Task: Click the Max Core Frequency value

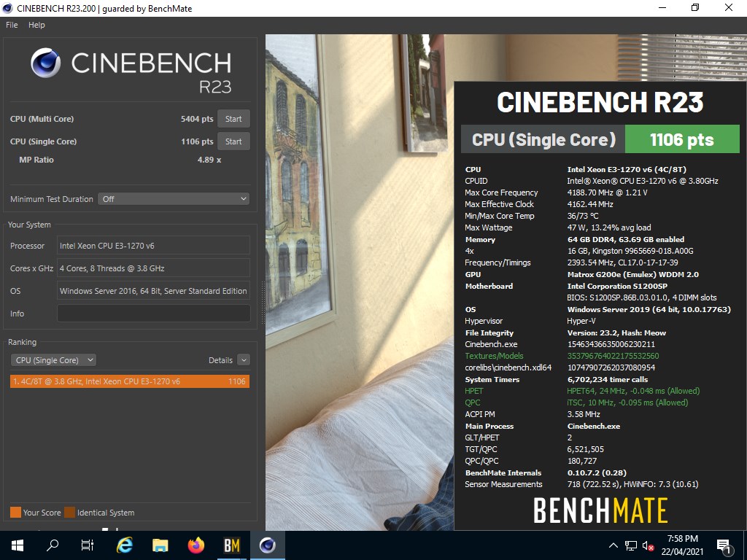Action: (608, 192)
